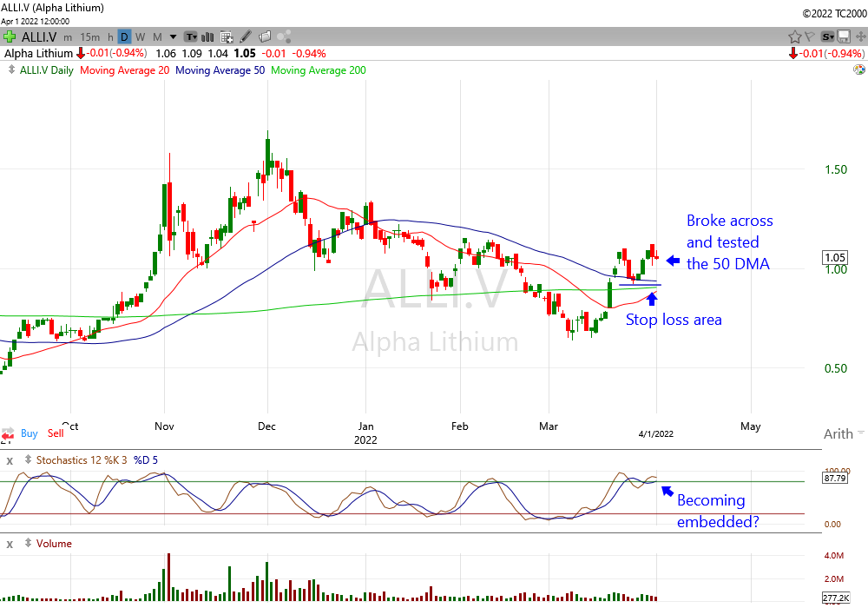Image resolution: width=868 pixels, height=608 pixels.
Task: Click the Alpha Lithium company name in quote bar
Action: pyautogui.click(x=38, y=54)
